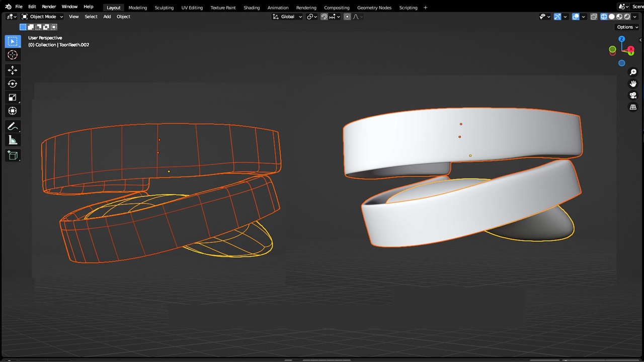The width and height of the screenshot is (644, 362).
Task: Select the Move tool
Action: pos(13,70)
